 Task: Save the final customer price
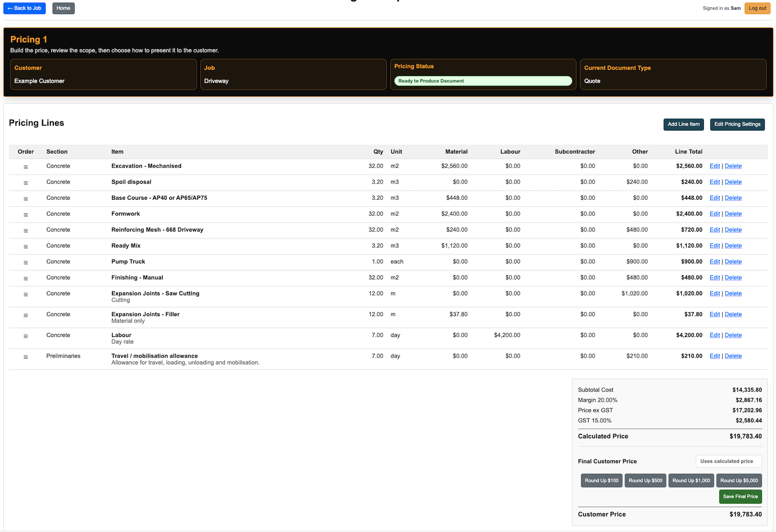coord(740,496)
